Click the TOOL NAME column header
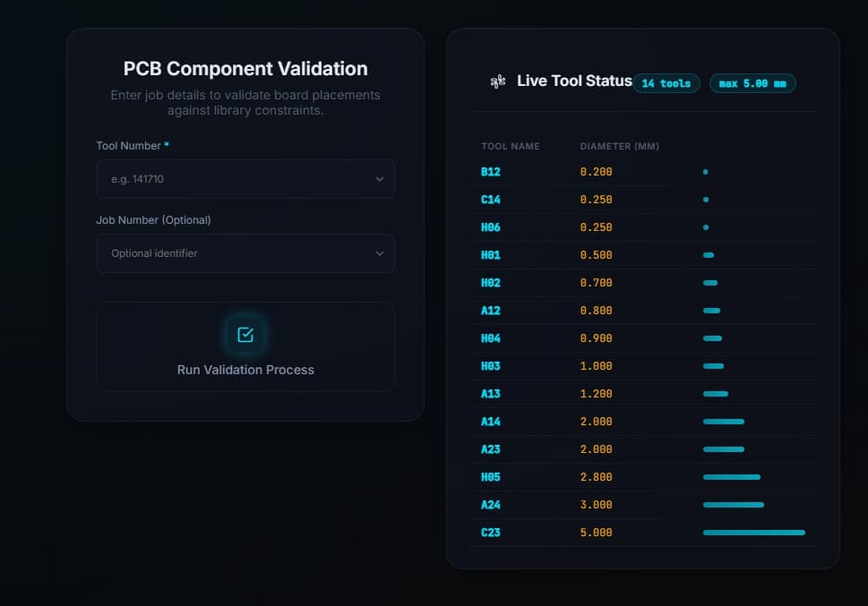 point(510,146)
